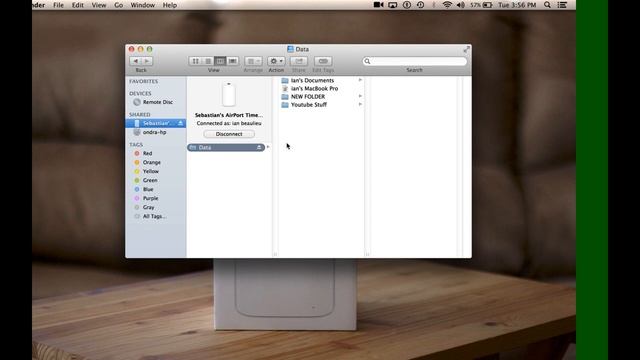This screenshot has width=640, height=360.
Task: Click the clock showing Tue 3:56 PM
Action: pos(517,5)
